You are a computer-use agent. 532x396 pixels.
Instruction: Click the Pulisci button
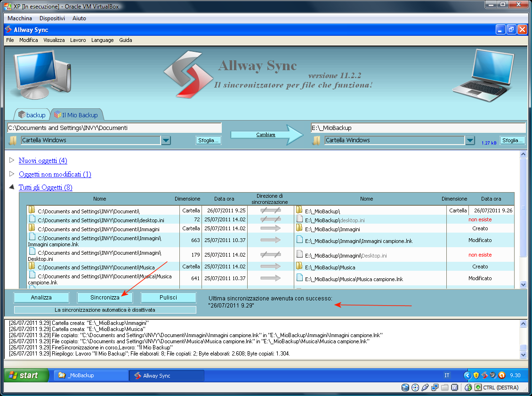(x=168, y=298)
